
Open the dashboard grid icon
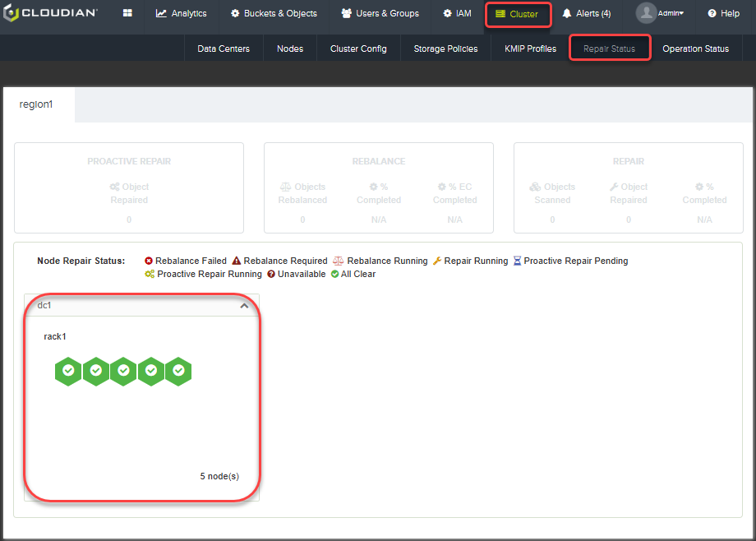tap(127, 14)
